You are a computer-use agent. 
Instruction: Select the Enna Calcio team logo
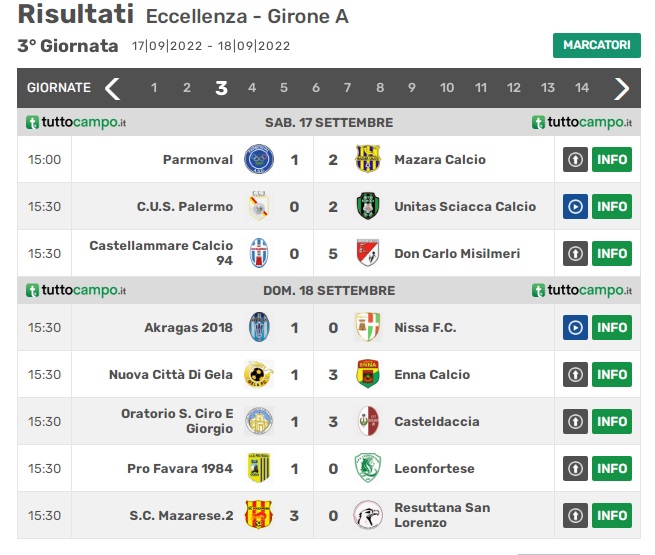point(368,374)
